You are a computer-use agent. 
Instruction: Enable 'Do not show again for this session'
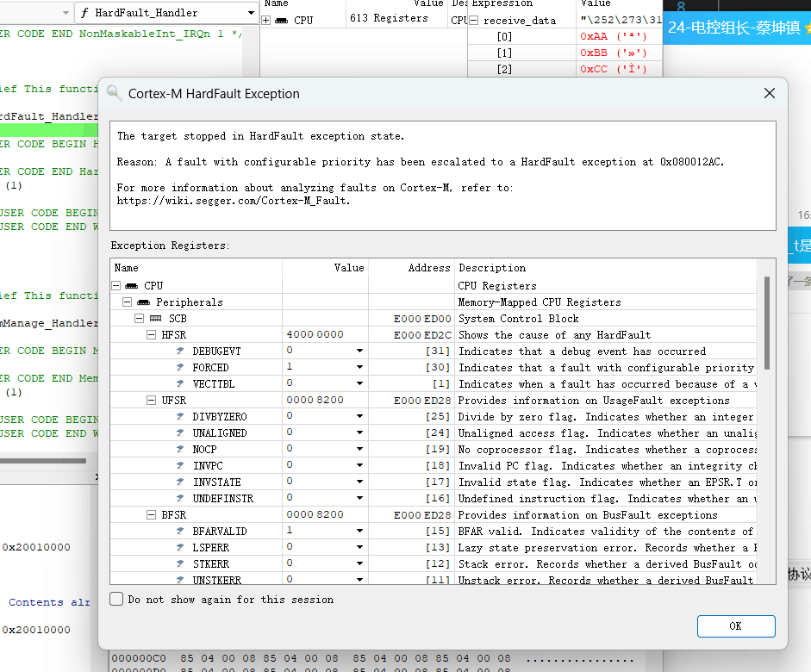coord(117,599)
